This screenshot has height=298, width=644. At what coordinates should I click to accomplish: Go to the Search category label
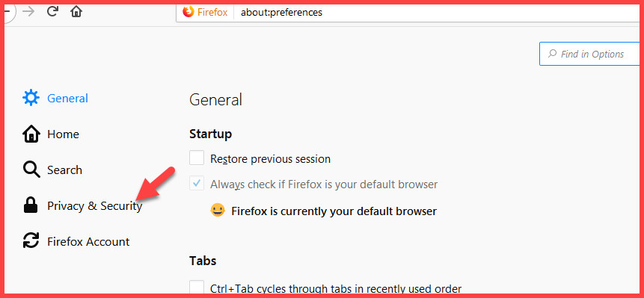(x=64, y=170)
